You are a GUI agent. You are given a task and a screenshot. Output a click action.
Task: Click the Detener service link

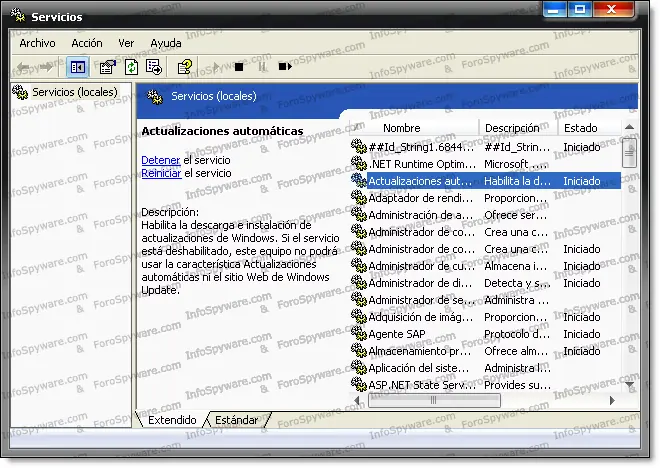pos(161,160)
